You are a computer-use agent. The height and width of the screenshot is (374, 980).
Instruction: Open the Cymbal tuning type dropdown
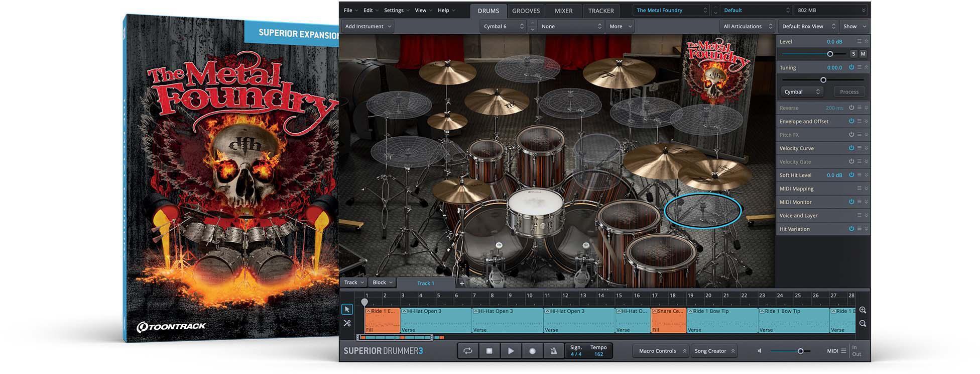tap(802, 91)
